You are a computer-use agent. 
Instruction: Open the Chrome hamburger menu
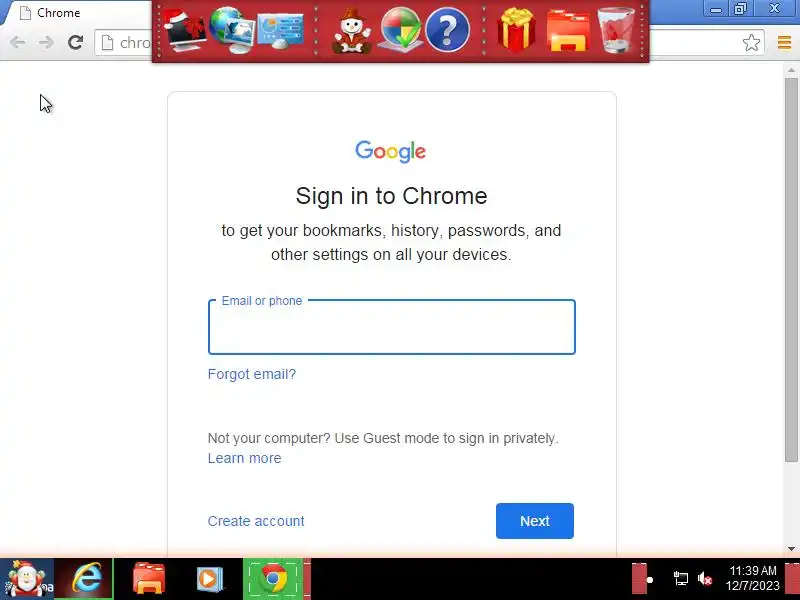pos(784,42)
